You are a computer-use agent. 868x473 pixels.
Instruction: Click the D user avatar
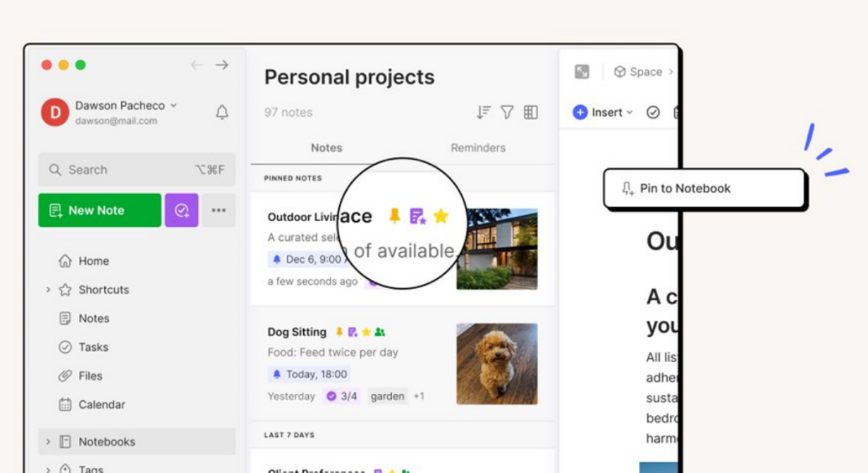tap(55, 113)
